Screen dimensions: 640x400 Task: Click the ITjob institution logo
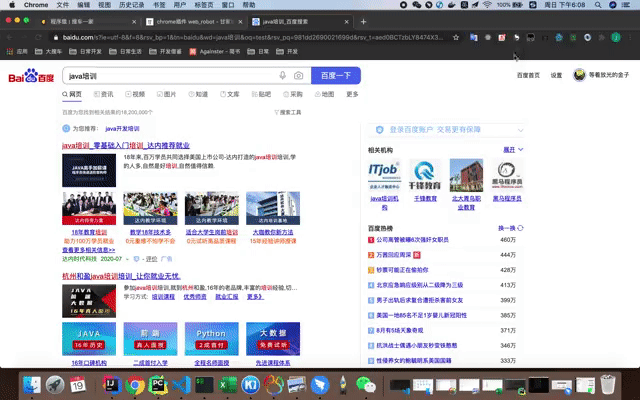click(x=384, y=174)
